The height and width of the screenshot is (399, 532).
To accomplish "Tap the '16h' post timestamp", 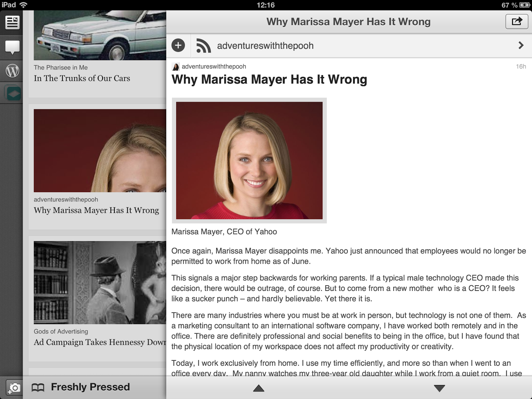I will 521,66.
